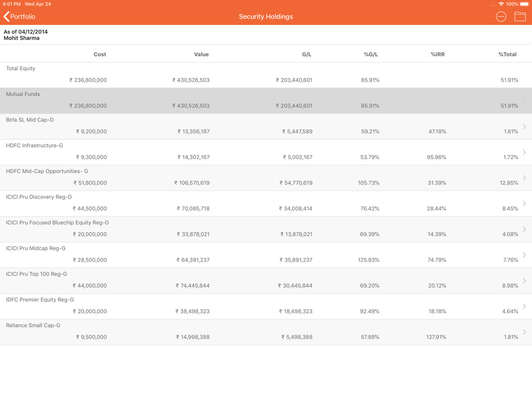Open HDFC Mid-Cap Opportunities chevron

pos(524,178)
